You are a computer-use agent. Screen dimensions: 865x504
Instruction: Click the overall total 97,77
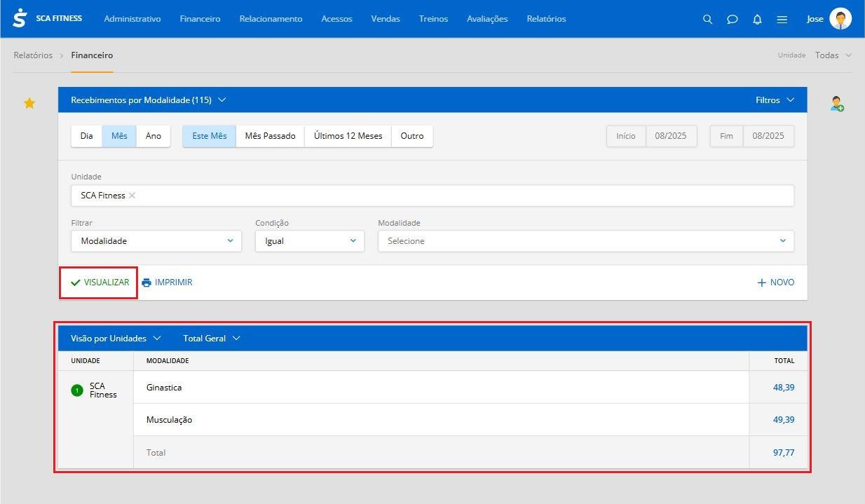coord(784,453)
